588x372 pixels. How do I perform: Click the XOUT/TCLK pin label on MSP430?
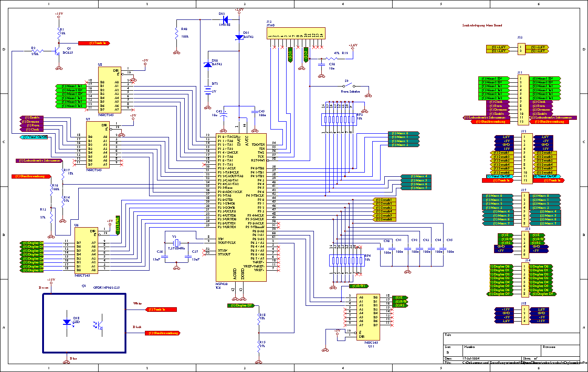tap(227, 242)
